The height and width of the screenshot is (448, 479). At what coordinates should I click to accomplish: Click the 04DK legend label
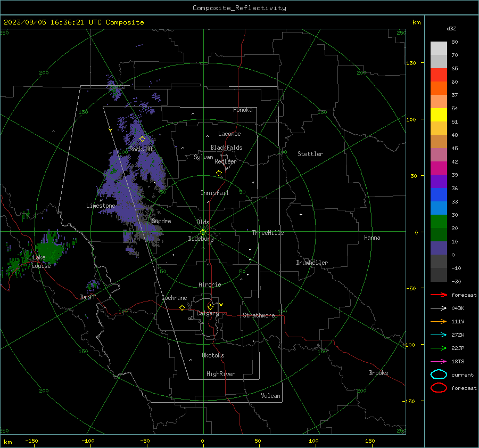point(458,308)
